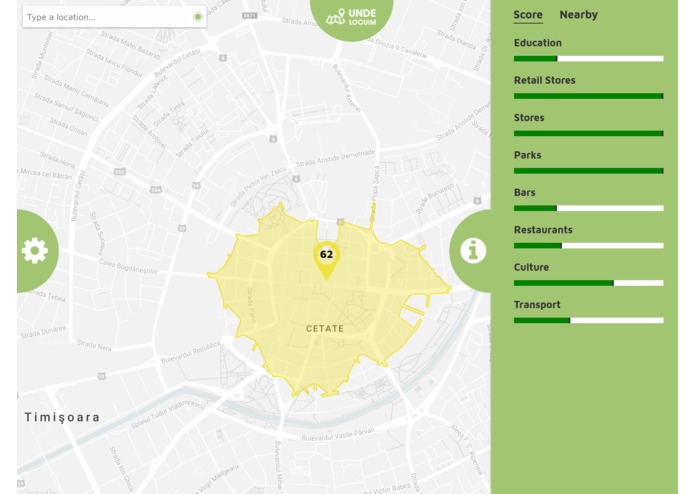Click the Bulevardul Republicii street label
695x494 pixels.
(x=190, y=353)
